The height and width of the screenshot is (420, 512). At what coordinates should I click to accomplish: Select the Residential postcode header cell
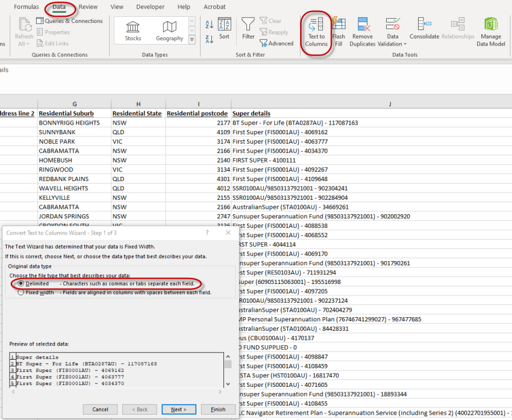[x=199, y=114]
